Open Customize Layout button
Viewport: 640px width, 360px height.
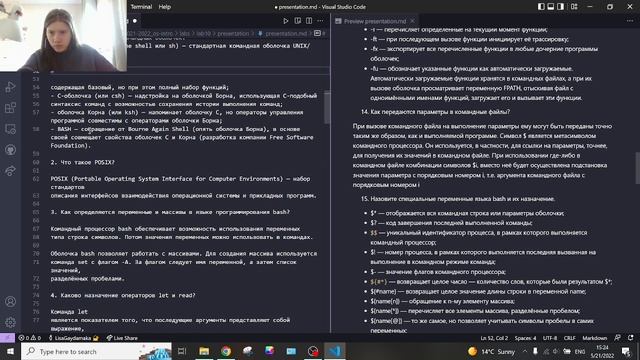[574, 7]
